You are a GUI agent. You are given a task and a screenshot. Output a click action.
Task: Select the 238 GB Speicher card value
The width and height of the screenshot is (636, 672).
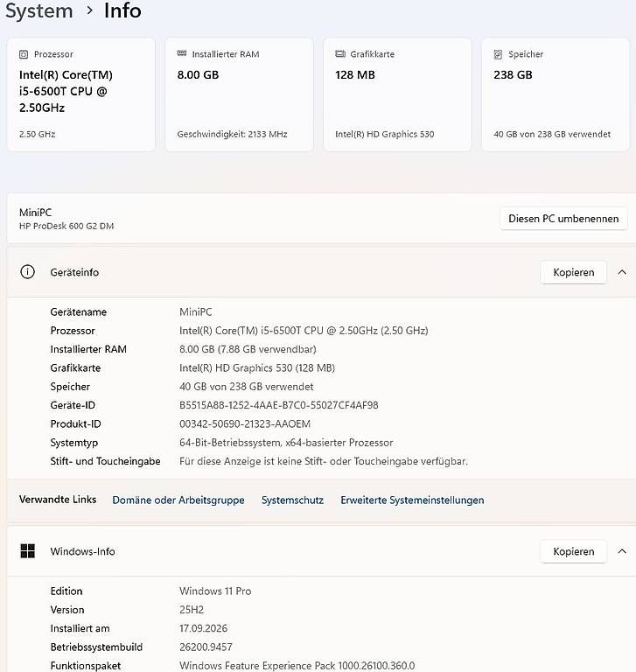tap(513, 75)
